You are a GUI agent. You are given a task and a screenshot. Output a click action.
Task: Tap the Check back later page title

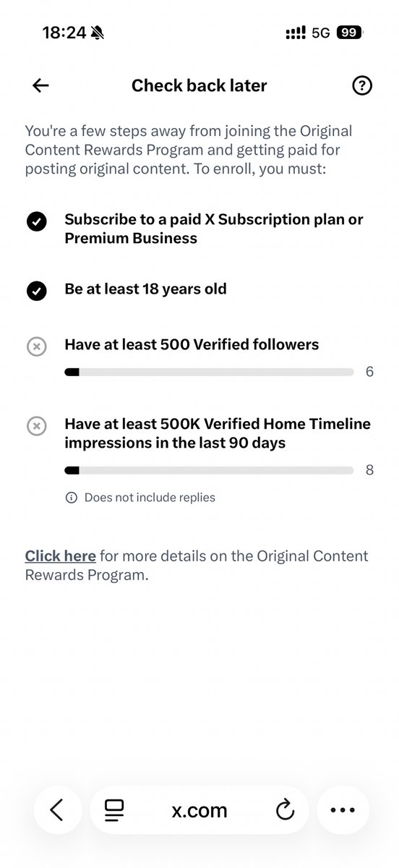(x=199, y=85)
